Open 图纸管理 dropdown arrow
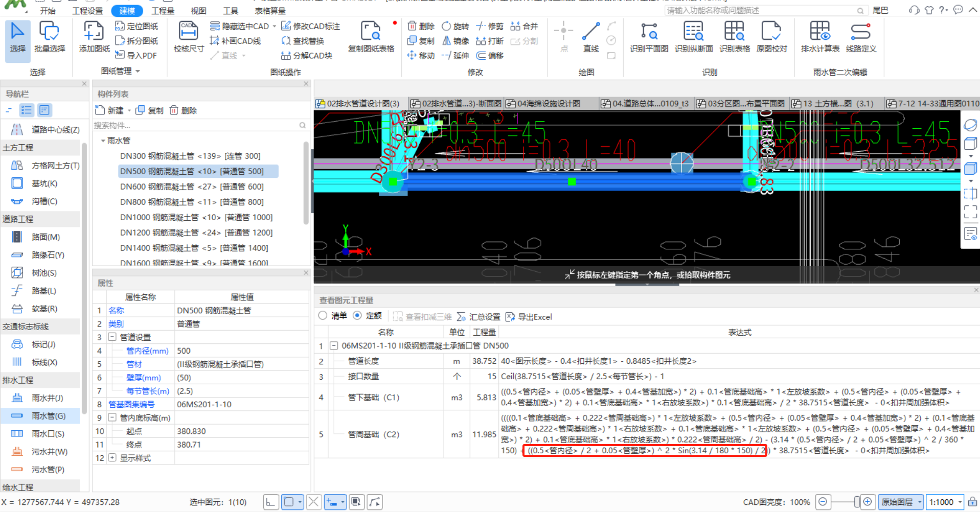This screenshot has height=512, width=980. 138,71
